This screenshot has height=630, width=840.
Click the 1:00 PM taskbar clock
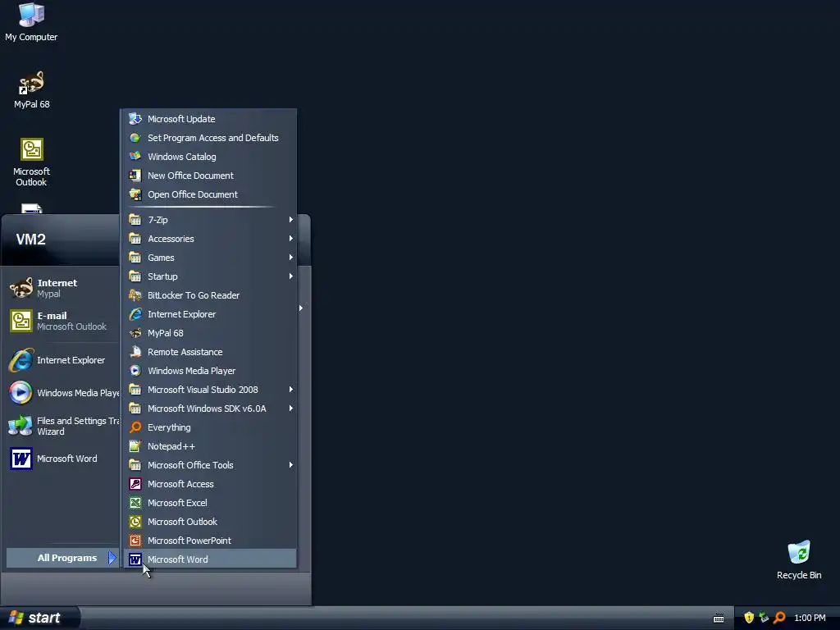coord(810,618)
